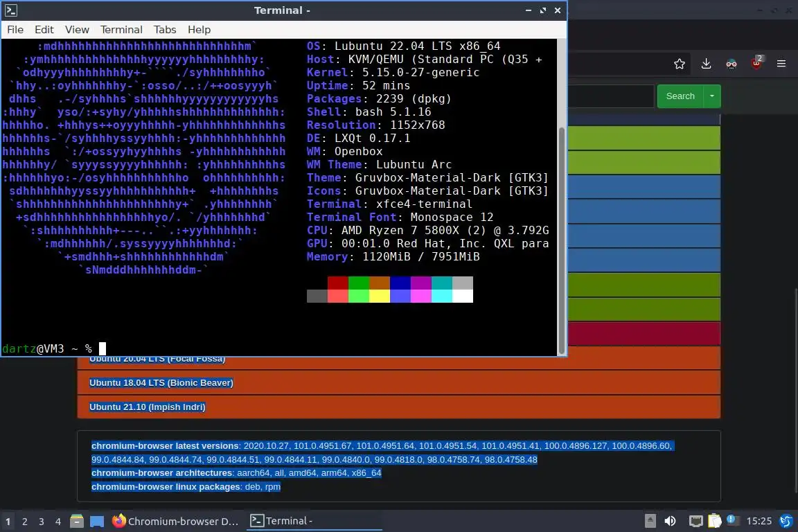Click the 15:25 clock in the taskbar
This screenshot has height=532, width=798.
759,521
